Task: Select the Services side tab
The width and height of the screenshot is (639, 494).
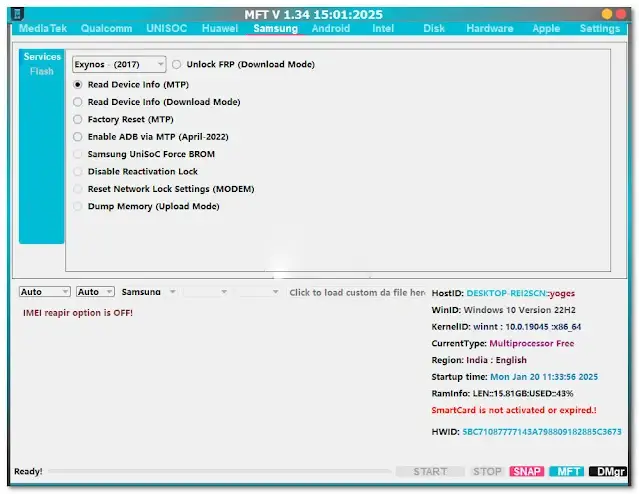Action: 42,57
